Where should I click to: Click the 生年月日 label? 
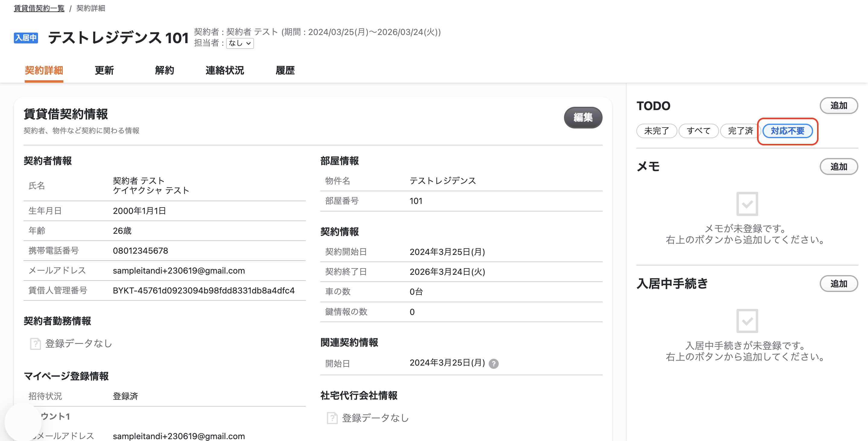click(45, 211)
